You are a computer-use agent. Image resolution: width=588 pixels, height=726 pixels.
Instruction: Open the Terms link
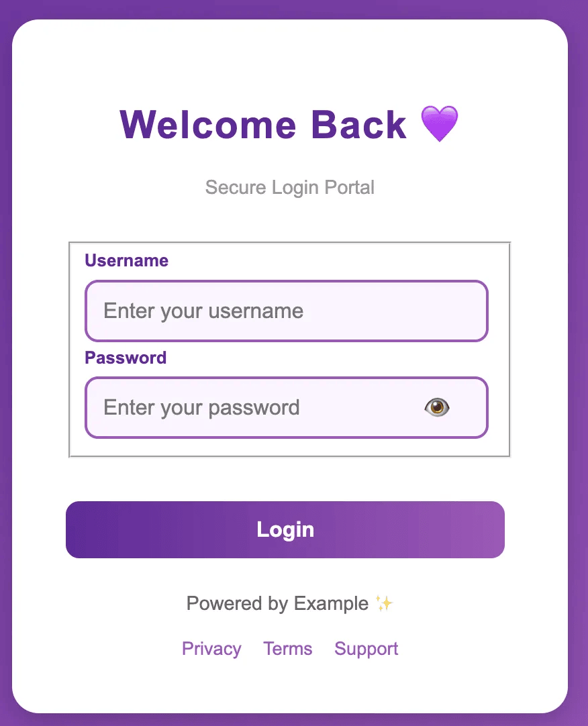(287, 648)
